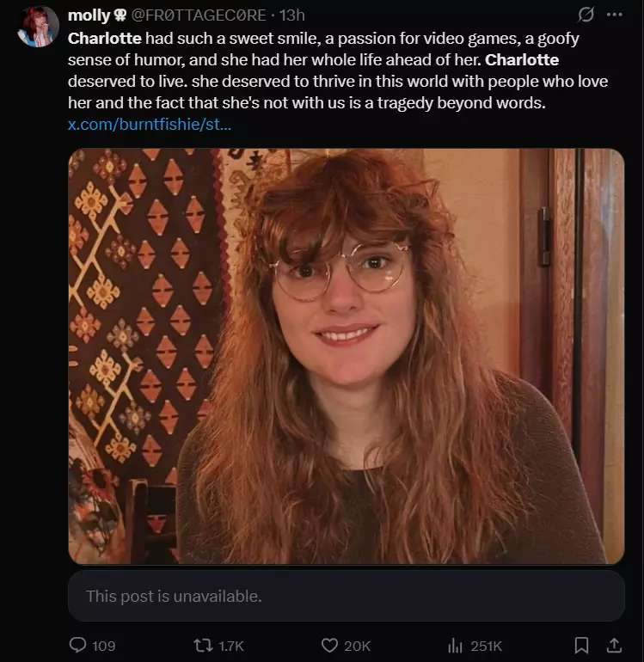644x662 pixels.
Task: Like the post with the heart icon
Action: click(329, 645)
